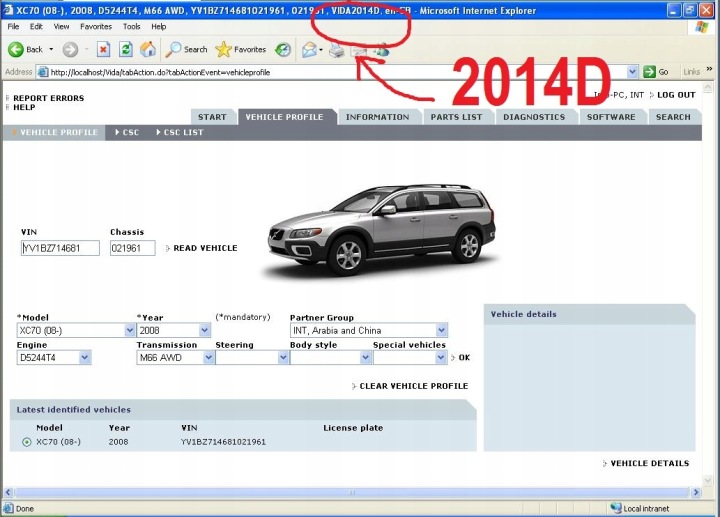
Task: Print the page using the printer icon
Action: [x=337, y=50]
